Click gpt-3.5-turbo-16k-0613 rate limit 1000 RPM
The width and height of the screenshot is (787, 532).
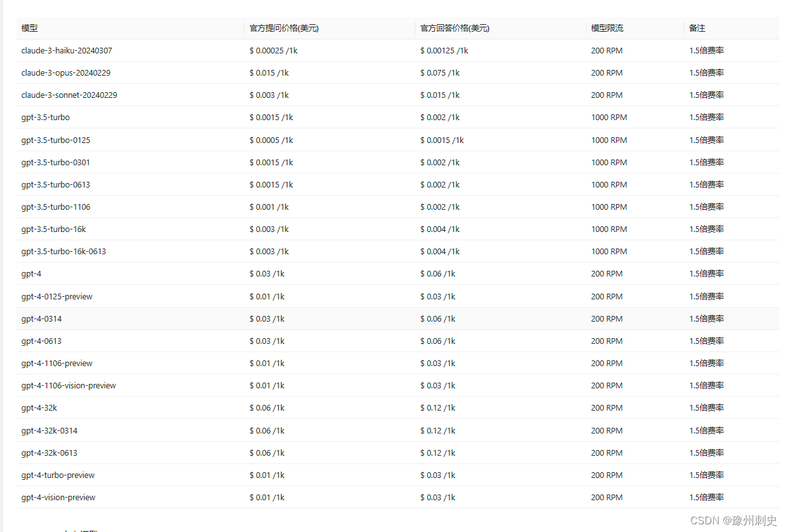pyautogui.click(x=609, y=251)
